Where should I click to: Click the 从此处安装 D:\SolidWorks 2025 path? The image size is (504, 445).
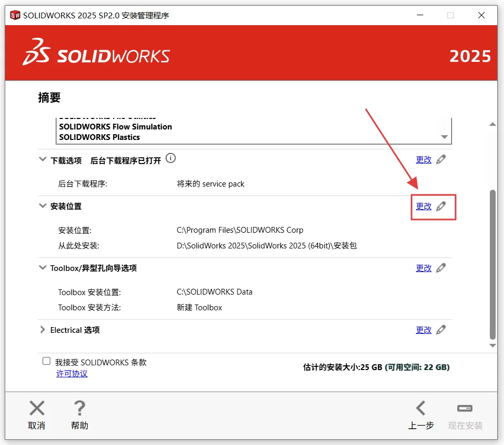point(266,246)
